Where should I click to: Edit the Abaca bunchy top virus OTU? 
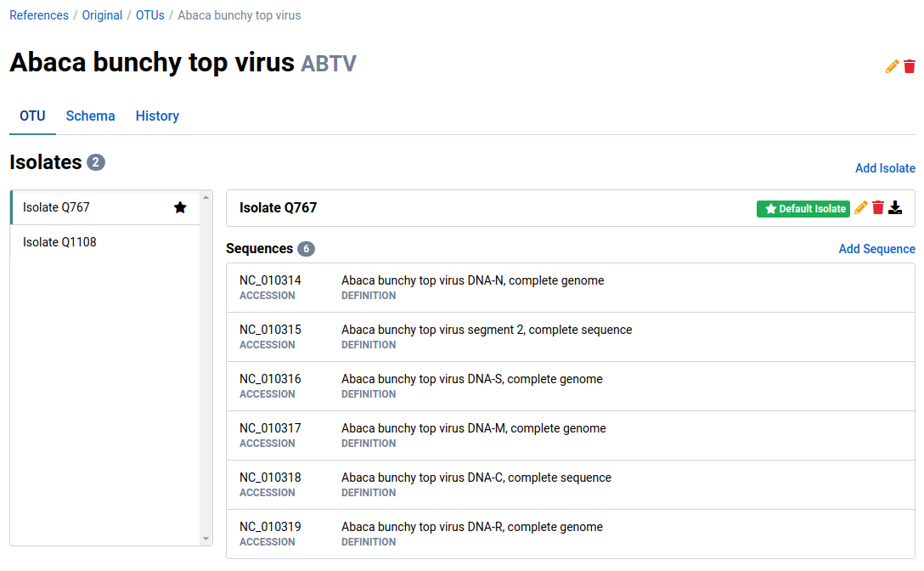coord(892,65)
